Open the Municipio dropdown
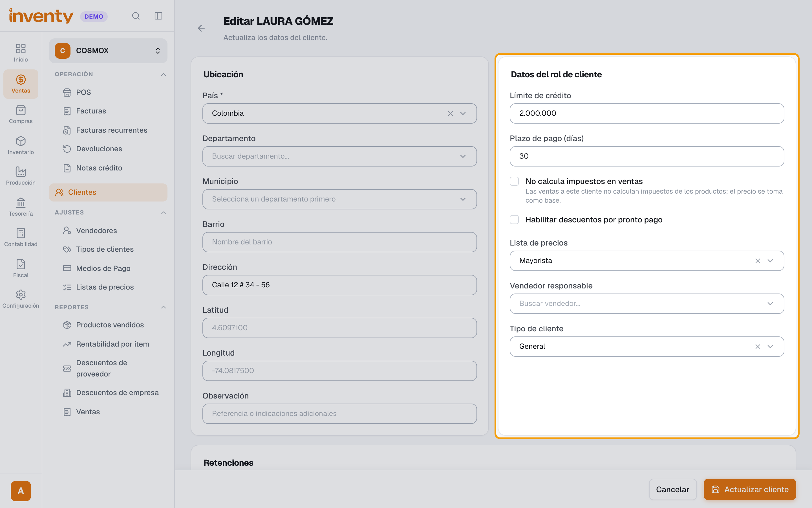This screenshot has width=812, height=508. point(339,199)
